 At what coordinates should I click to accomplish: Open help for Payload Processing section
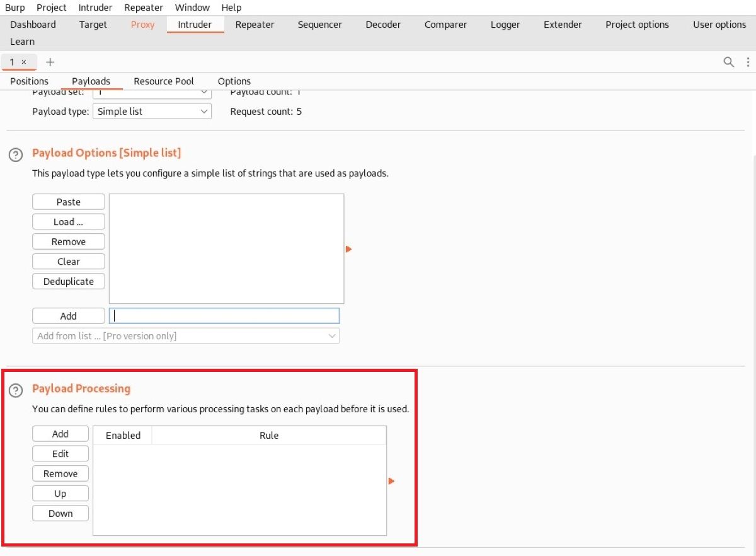point(16,391)
